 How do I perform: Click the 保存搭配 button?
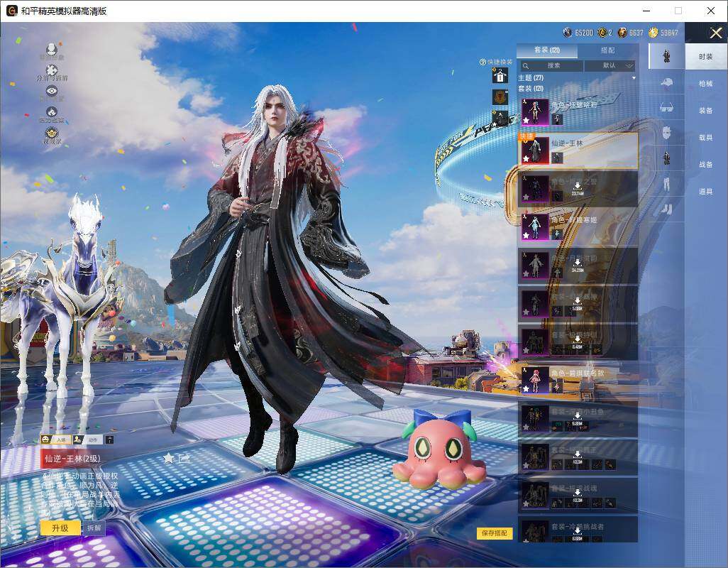pyautogui.click(x=495, y=533)
